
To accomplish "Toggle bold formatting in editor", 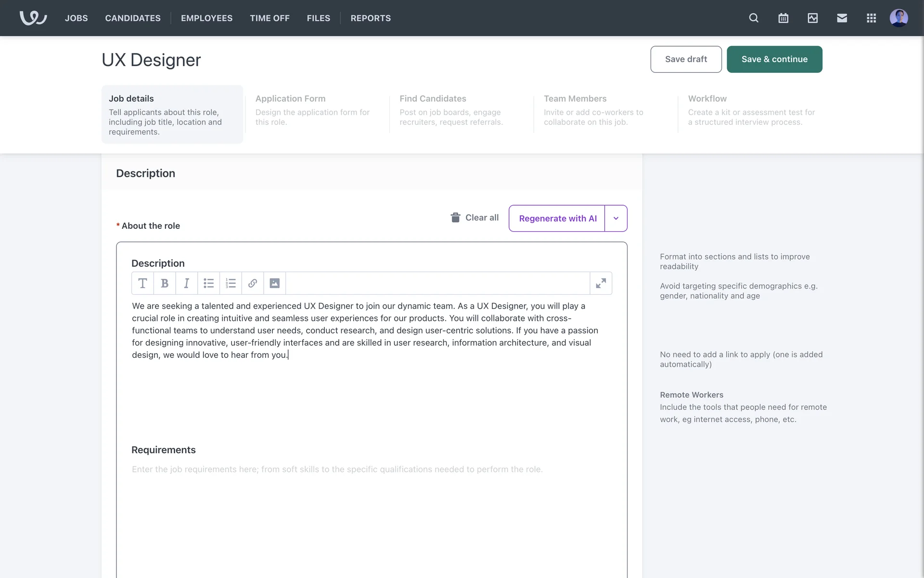I will 165,283.
